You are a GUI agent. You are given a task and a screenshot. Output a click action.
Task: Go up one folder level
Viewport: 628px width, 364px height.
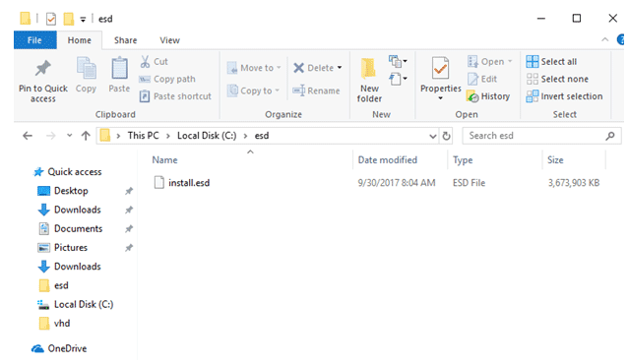(86, 136)
